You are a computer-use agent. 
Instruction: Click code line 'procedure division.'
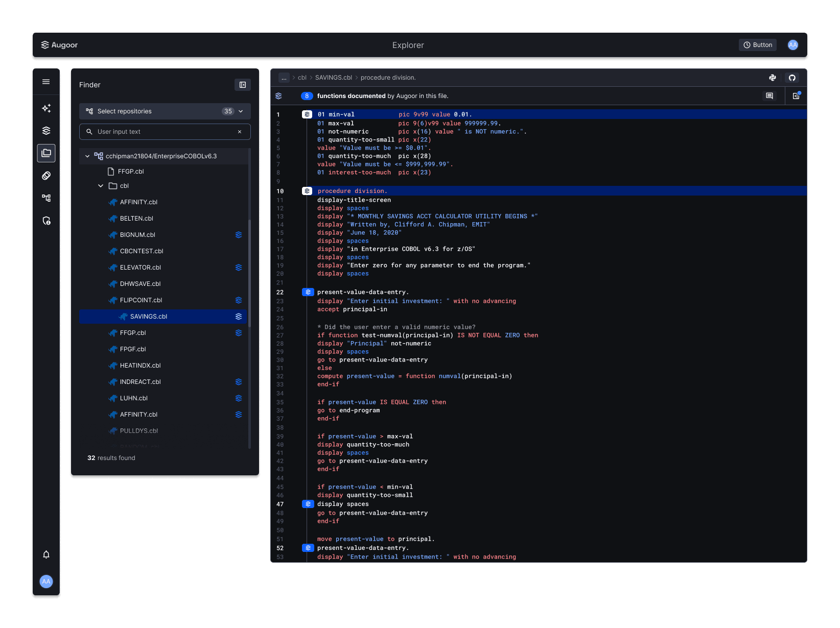353,191
